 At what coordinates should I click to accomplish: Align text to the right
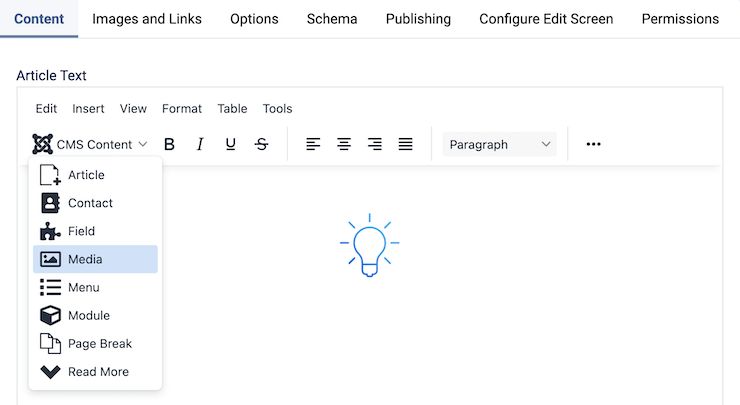pyautogui.click(x=375, y=144)
